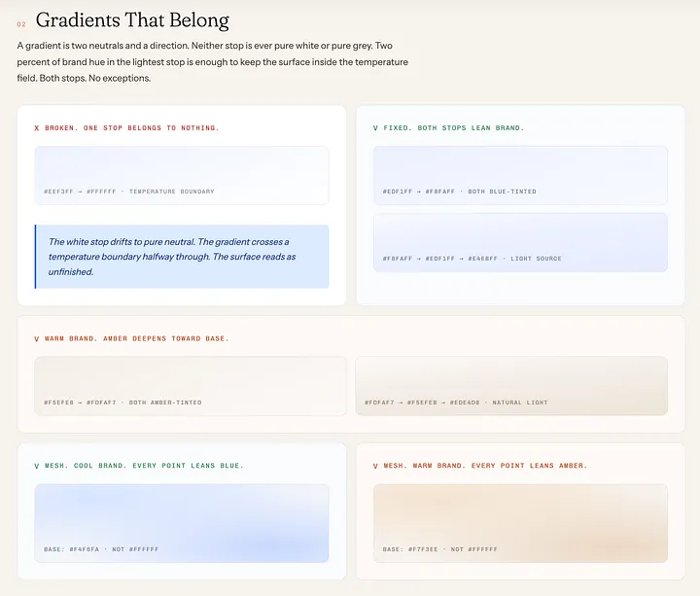This screenshot has height=596, width=700.
Task: Click the 'Base: #F4F6FA · not #FFFFFF' caption
Action: click(101, 549)
